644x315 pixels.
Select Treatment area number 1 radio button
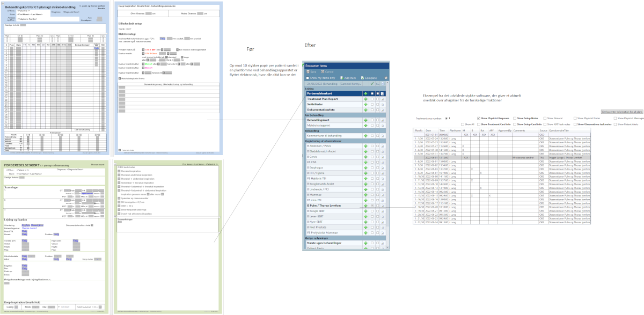point(446,118)
